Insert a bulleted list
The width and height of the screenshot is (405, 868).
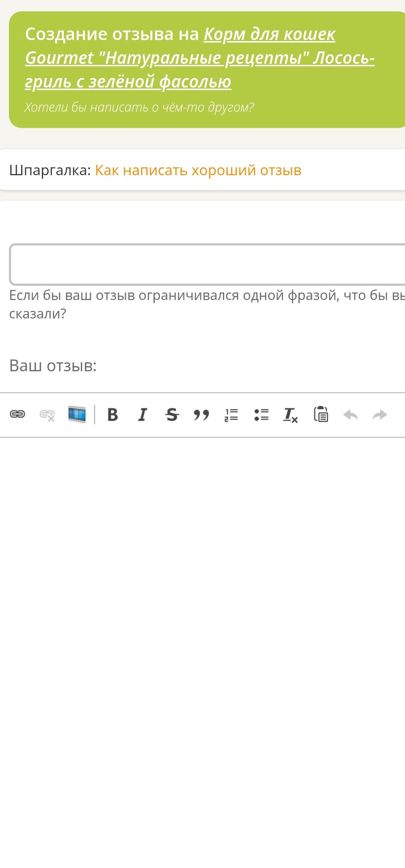point(261,415)
